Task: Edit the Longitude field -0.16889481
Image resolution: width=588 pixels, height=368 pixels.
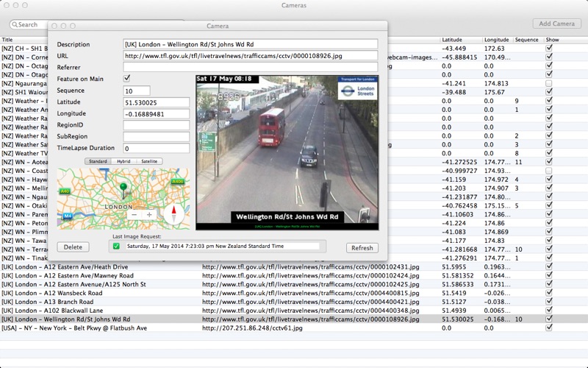Action: pyautogui.click(x=157, y=114)
